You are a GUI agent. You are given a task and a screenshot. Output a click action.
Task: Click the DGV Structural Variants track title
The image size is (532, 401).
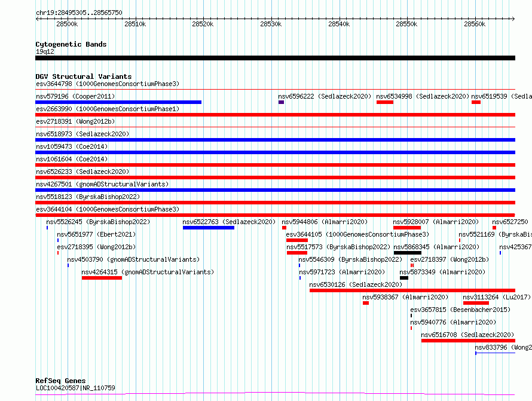(84, 76)
